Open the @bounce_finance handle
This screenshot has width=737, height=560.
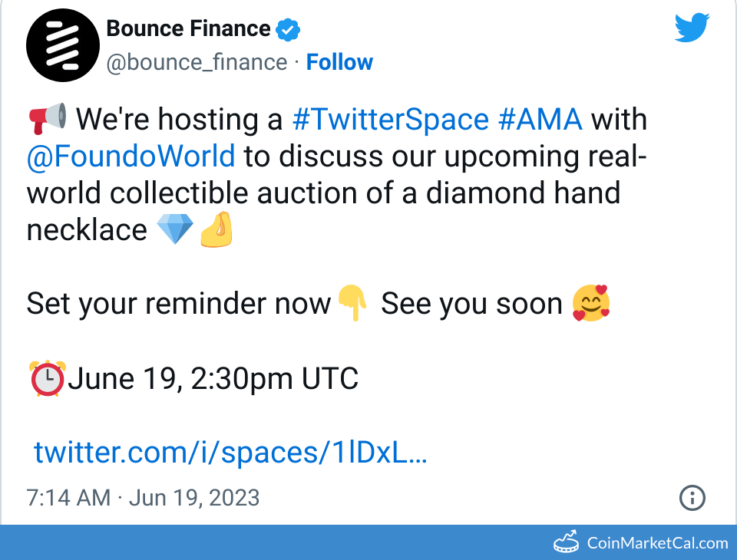pos(196,62)
